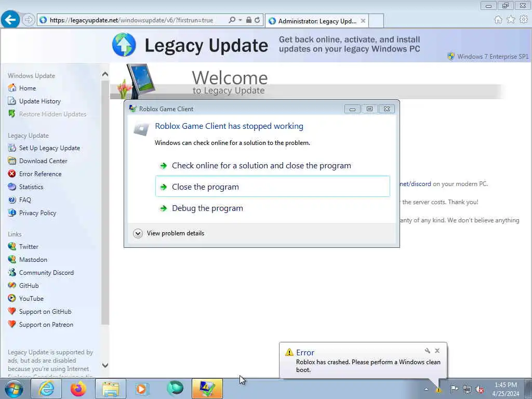Click the Roblox icon in the dialog title bar
This screenshot has height=399, width=532.
(x=132, y=109)
